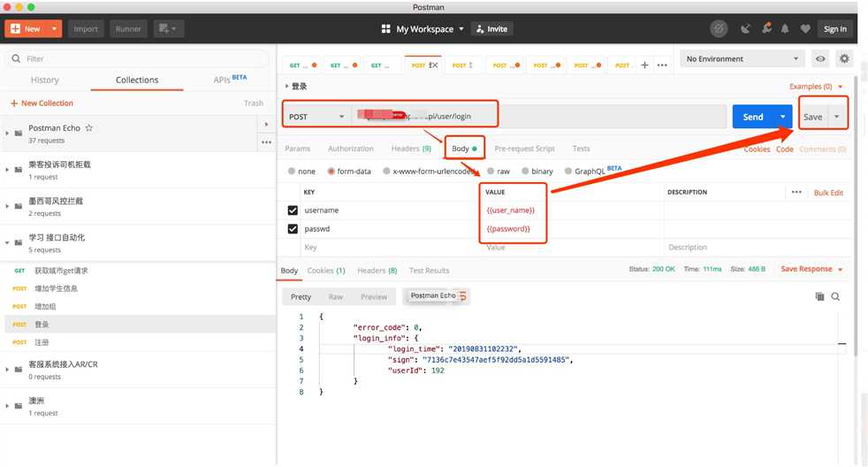Copy response body icon
Image resolution: width=868 pixels, height=467 pixels.
point(819,296)
